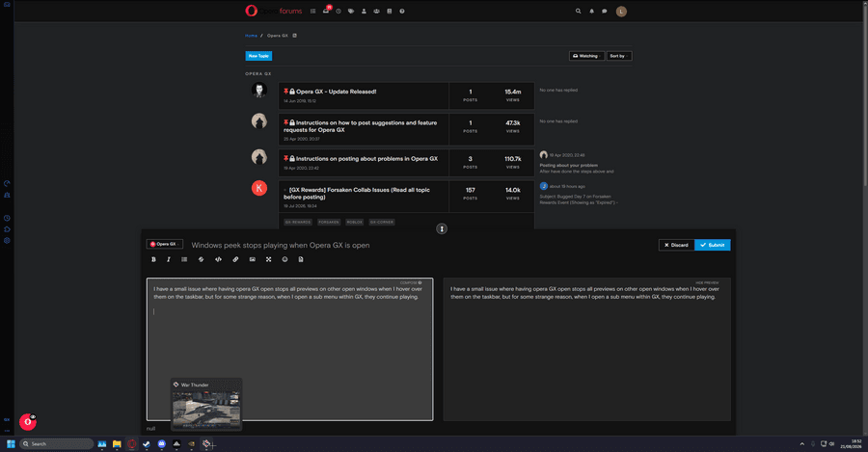Image resolution: width=868 pixels, height=452 pixels.
Task: Click the floating red Opera eye button
Action: (x=28, y=422)
